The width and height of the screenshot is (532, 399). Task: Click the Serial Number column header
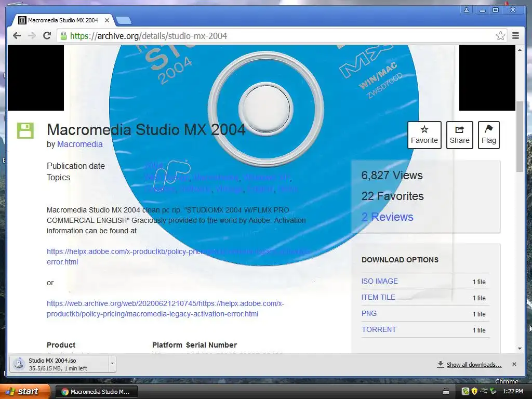[x=211, y=345]
